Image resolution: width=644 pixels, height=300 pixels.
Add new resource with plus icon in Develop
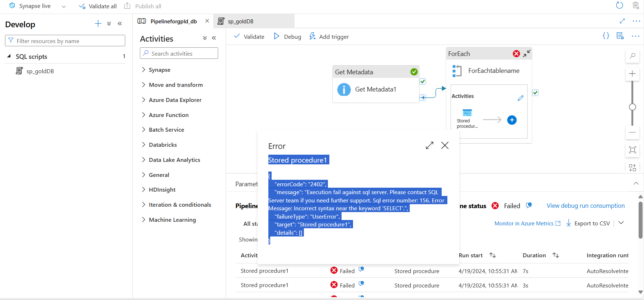[x=98, y=24]
